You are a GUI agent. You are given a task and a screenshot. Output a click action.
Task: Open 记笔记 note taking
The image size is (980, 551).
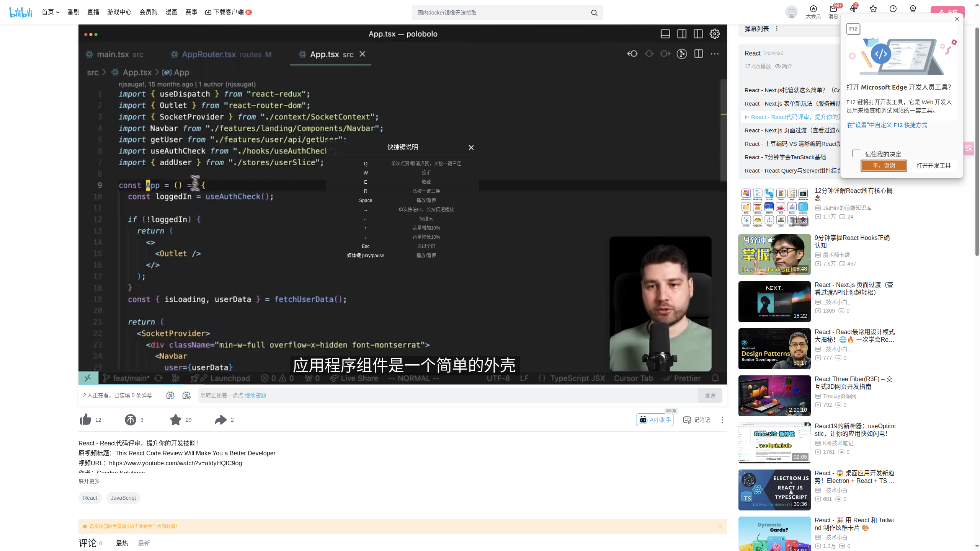[696, 420]
